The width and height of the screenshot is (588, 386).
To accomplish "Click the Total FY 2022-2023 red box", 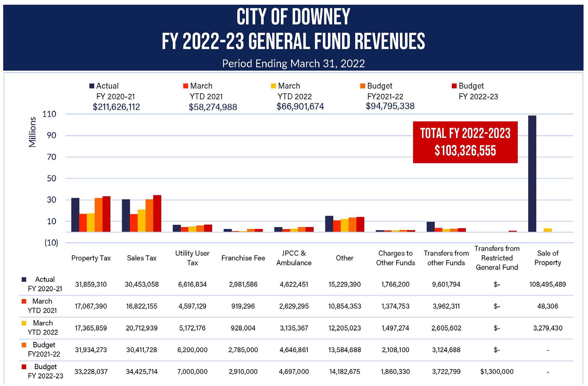I will (x=465, y=142).
